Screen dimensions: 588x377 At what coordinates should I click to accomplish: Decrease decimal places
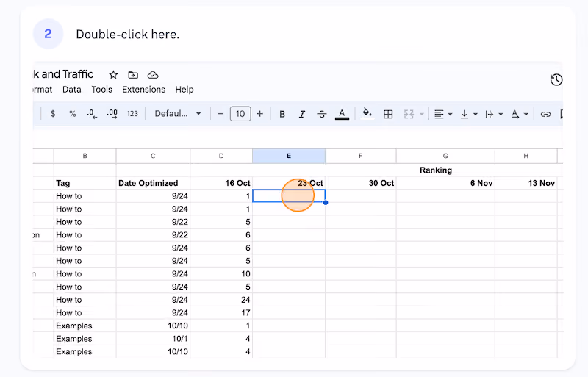pyautogui.click(x=93, y=114)
